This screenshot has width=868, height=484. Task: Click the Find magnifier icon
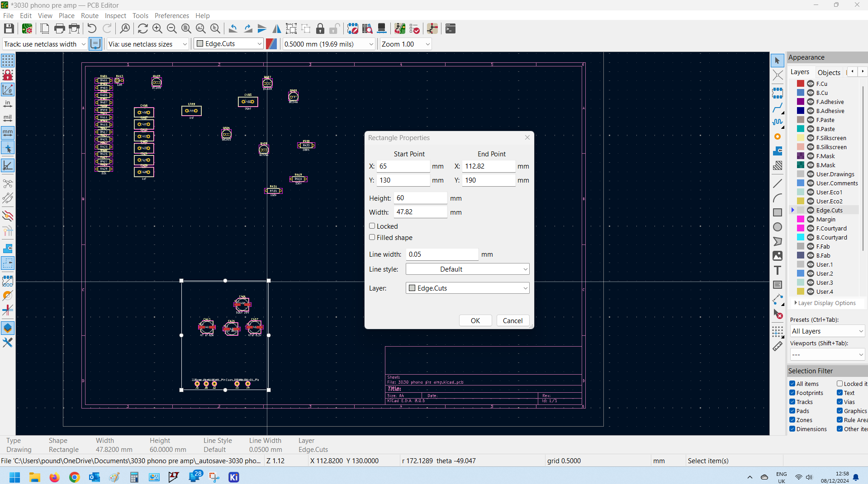(125, 29)
